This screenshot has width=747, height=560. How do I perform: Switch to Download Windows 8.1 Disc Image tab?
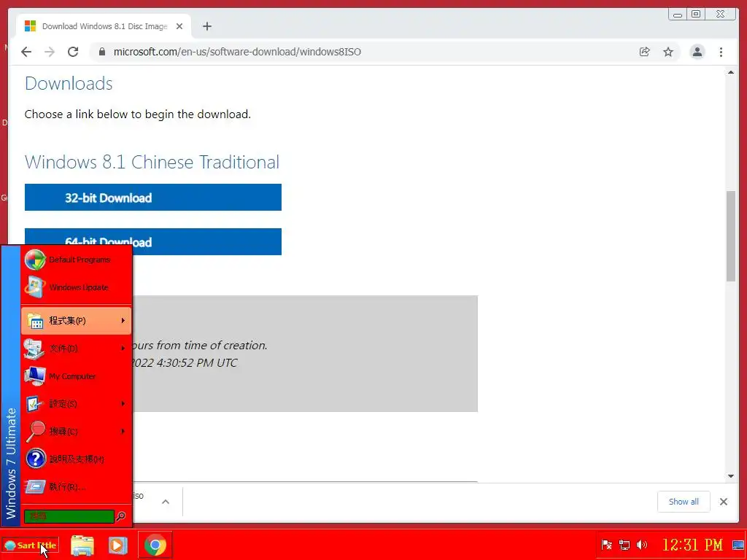104,26
